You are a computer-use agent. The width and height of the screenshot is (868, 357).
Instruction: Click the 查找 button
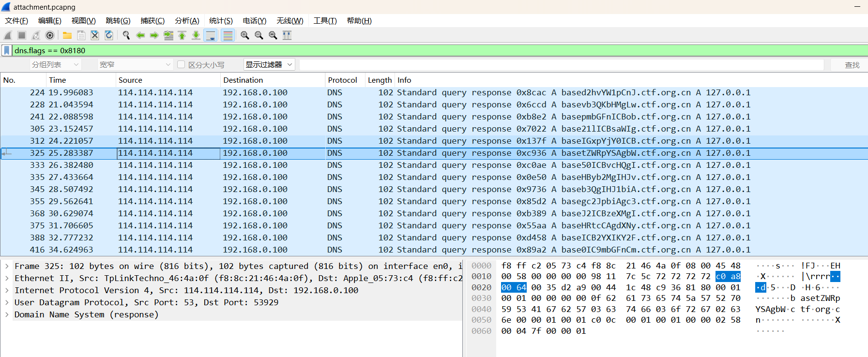852,65
